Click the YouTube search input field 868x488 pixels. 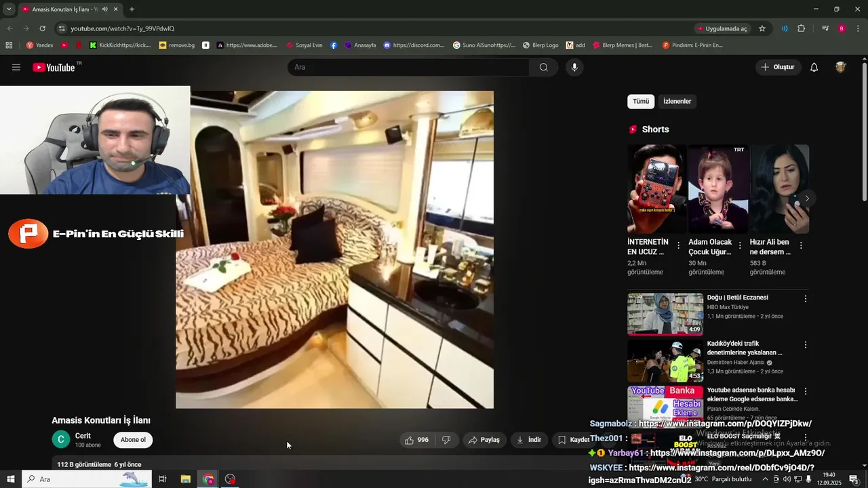click(x=408, y=67)
